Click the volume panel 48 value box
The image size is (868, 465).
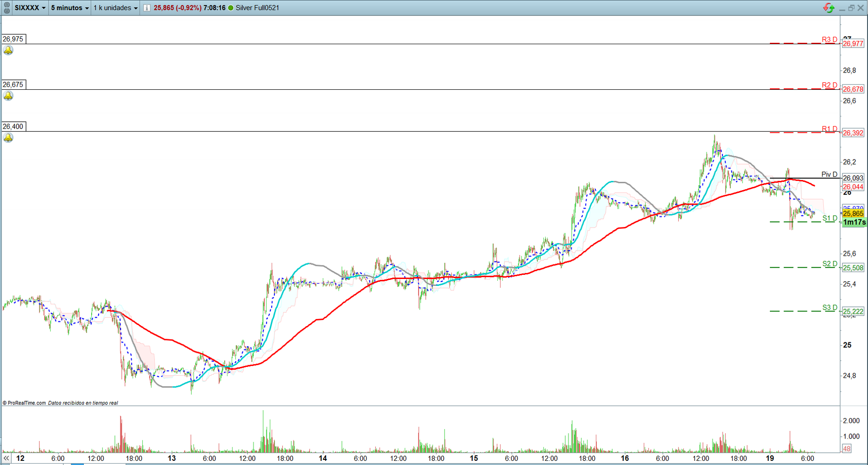point(847,449)
